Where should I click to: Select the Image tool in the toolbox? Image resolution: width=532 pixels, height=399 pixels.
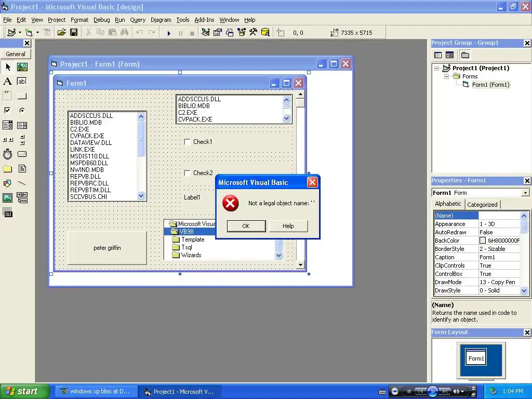[x=7, y=197]
